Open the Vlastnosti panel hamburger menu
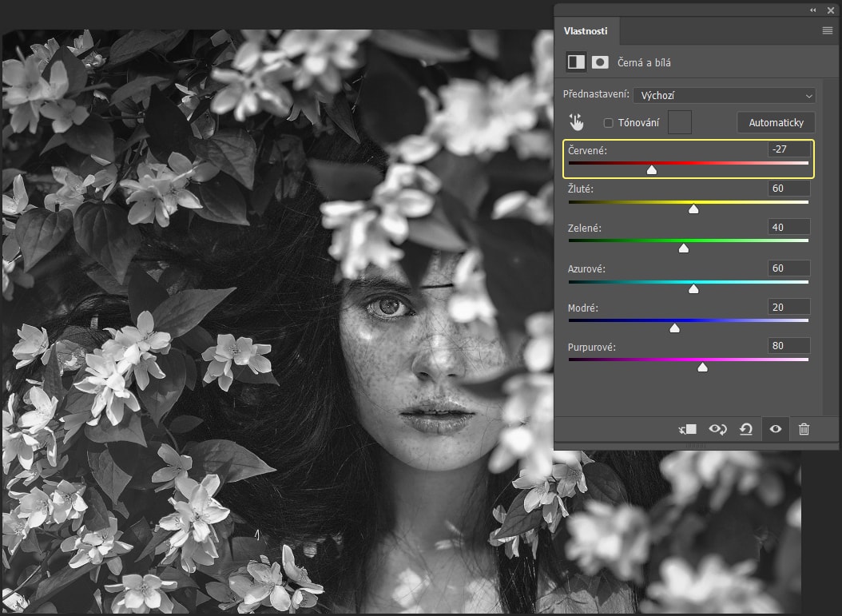This screenshot has width=842, height=616. (827, 30)
